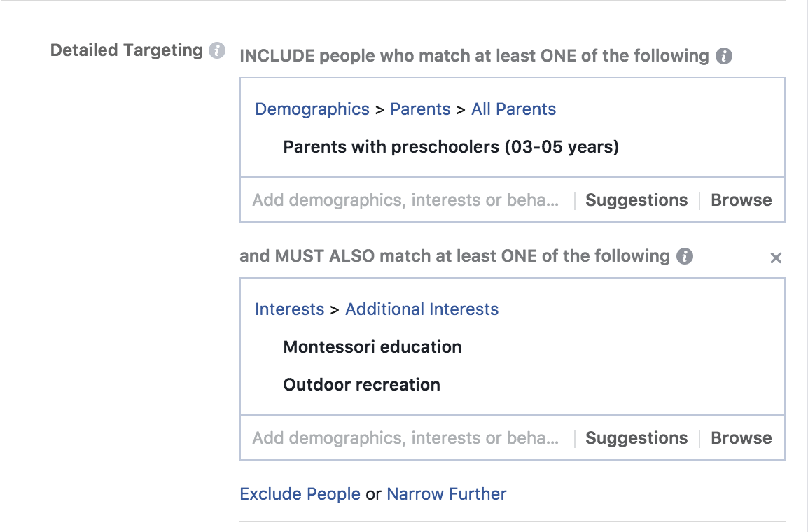The image size is (808, 532).
Task: Open the Demographics breadcrumb link
Action: (312, 109)
